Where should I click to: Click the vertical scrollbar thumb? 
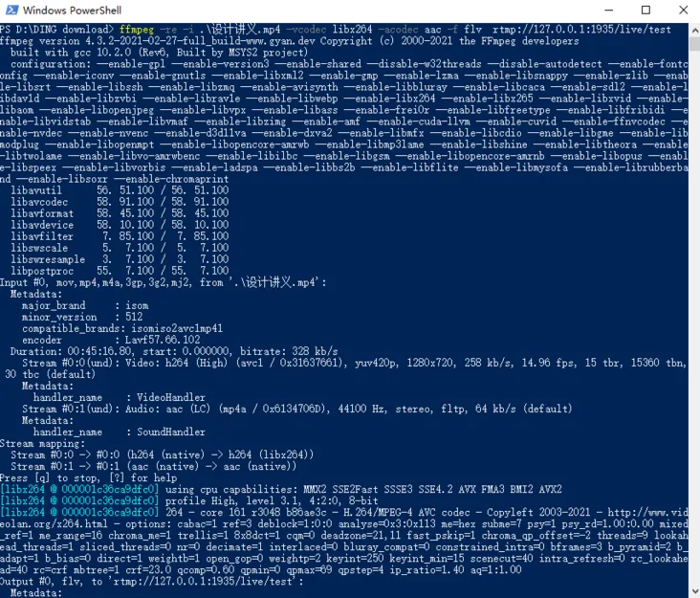[694, 44]
